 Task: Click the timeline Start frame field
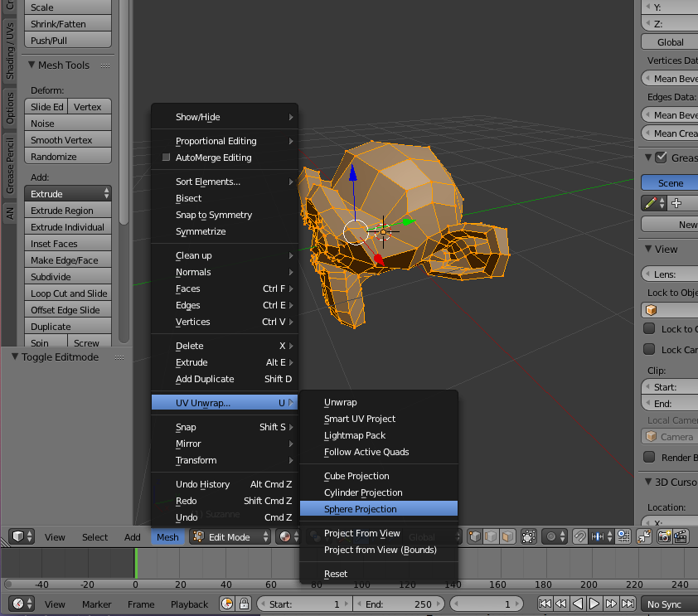point(304,604)
